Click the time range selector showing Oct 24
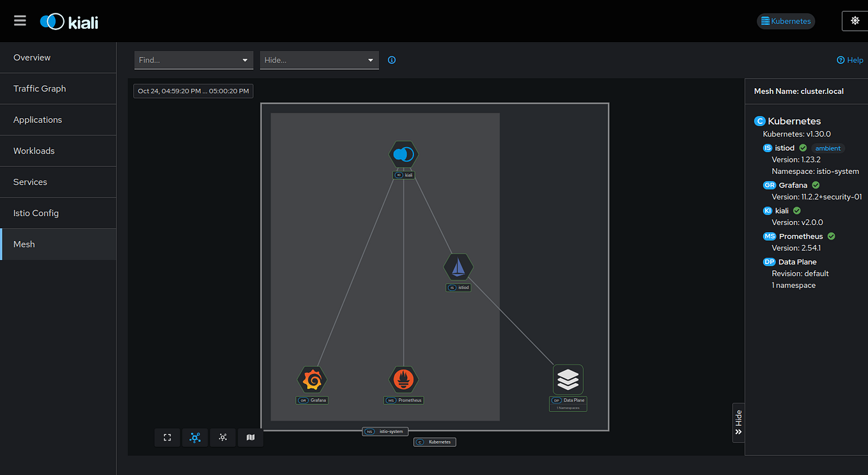The image size is (868, 475). (192, 90)
